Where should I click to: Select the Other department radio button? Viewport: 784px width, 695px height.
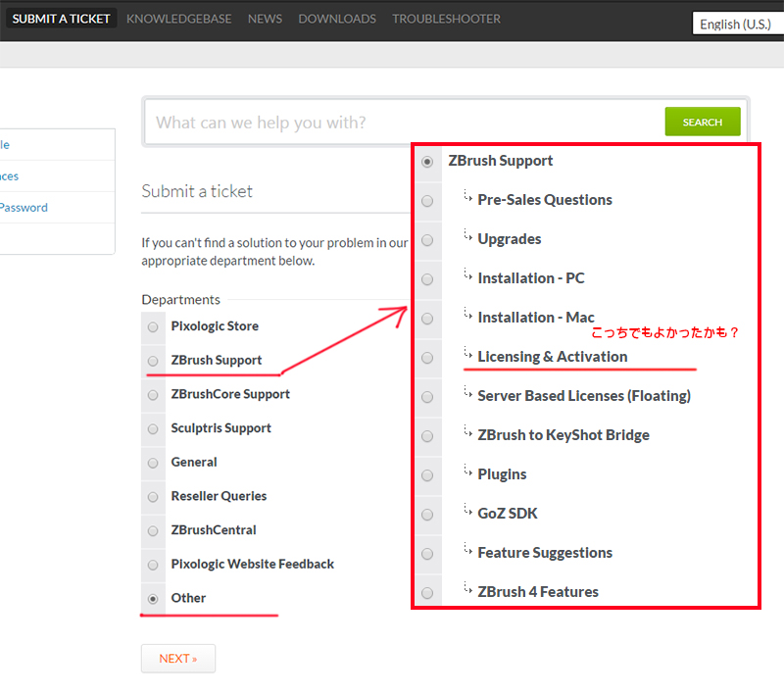tap(152, 598)
